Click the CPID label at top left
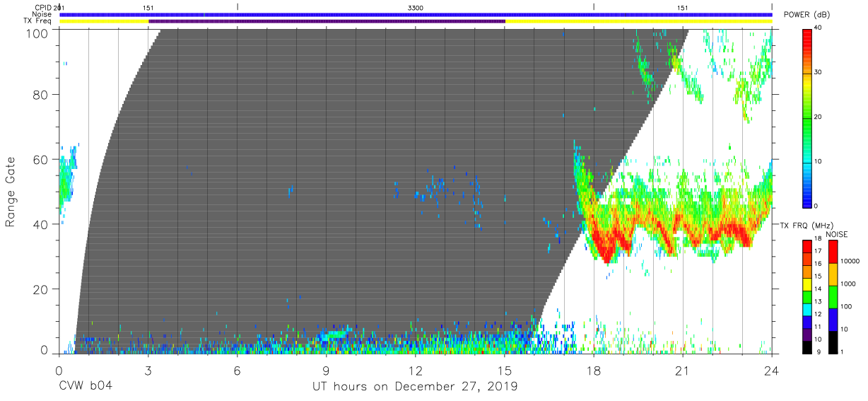868x401 pixels. click(43, 8)
